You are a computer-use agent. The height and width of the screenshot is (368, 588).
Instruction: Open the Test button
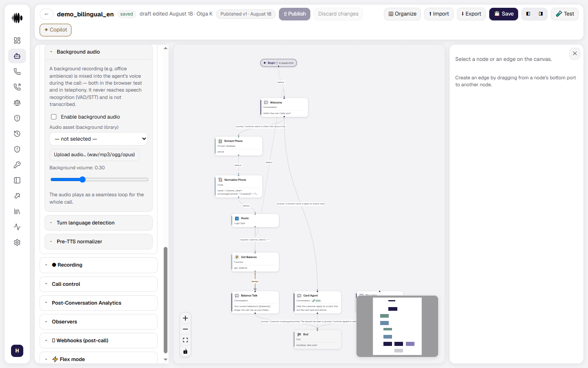coord(565,14)
